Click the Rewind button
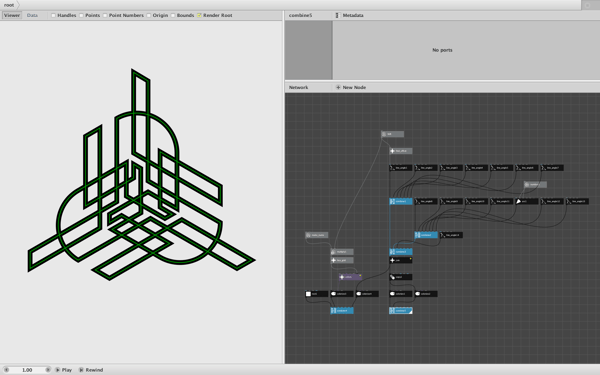 pos(91,370)
